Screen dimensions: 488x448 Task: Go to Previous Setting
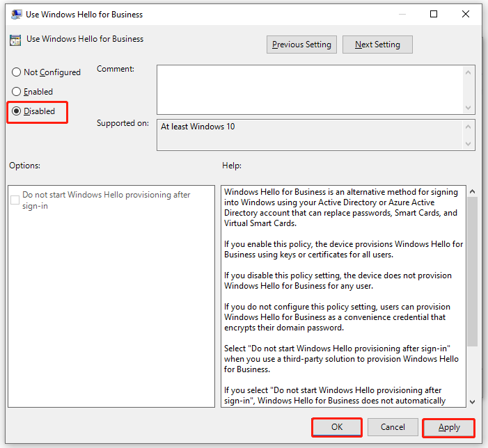coord(301,45)
